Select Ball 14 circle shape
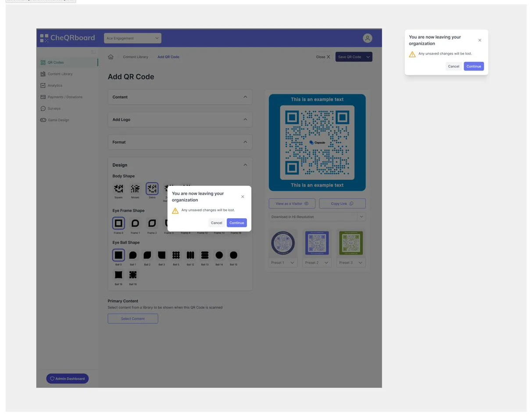Image resolution: width=532 pixels, height=417 pixels. coord(219,255)
